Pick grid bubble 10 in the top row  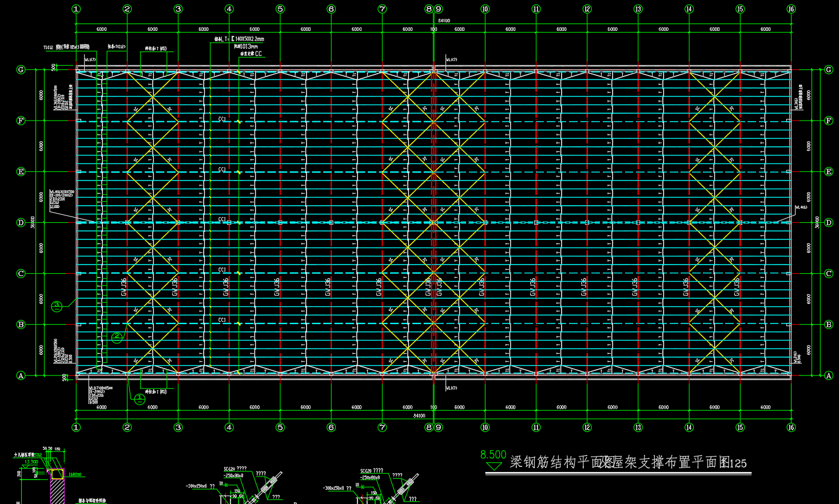[485, 9]
